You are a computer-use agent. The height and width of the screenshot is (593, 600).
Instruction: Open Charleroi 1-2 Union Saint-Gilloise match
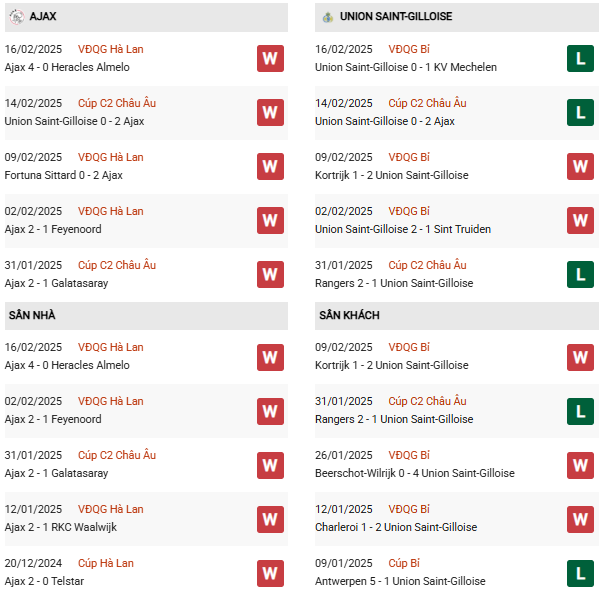[396, 527]
